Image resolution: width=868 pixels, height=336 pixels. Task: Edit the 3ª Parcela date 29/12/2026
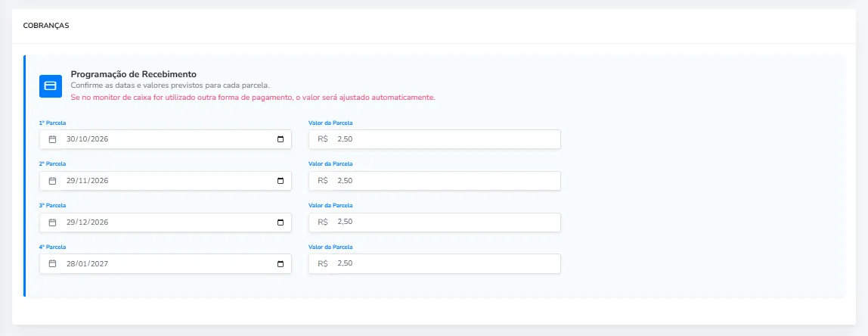[x=165, y=222]
